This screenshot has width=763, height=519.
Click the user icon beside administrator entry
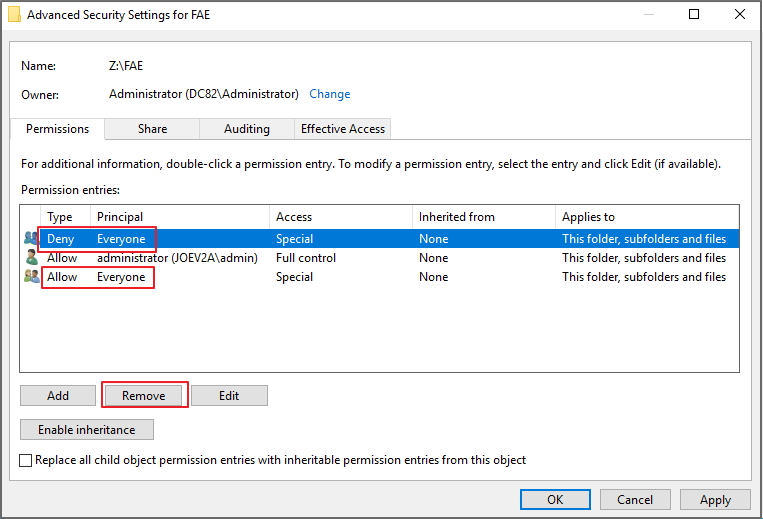(x=31, y=257)
